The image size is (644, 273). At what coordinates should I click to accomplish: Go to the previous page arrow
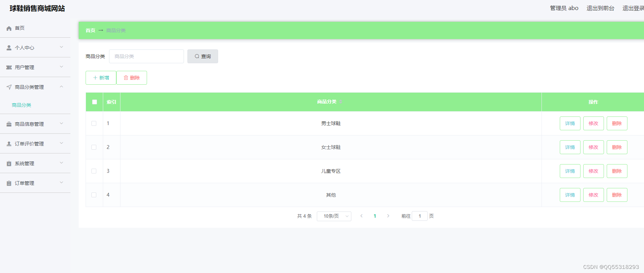361,216
